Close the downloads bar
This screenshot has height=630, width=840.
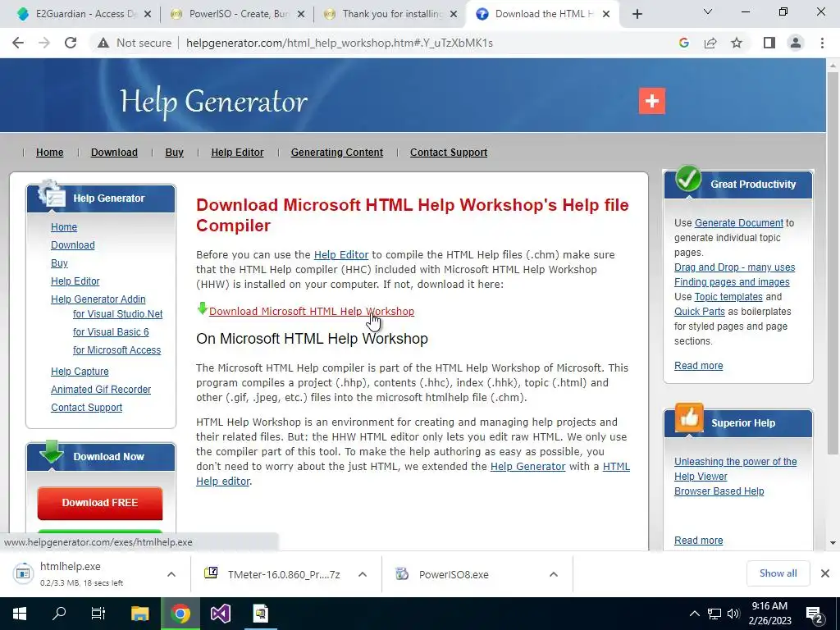click(x=825, y=573)
